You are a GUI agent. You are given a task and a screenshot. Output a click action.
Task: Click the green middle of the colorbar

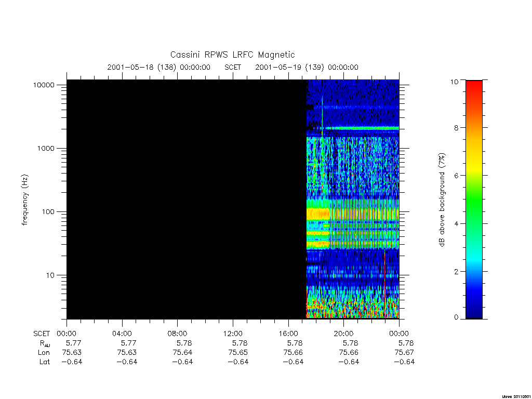pos(474,200)
